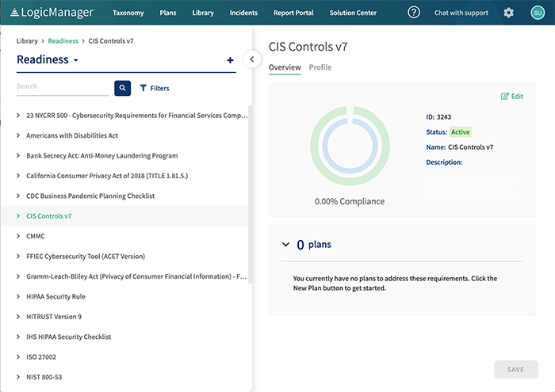Expand the 23 NYCRR 500 row chevron
The width and height of the screenshot is (555, 392).
coord(18,116)
